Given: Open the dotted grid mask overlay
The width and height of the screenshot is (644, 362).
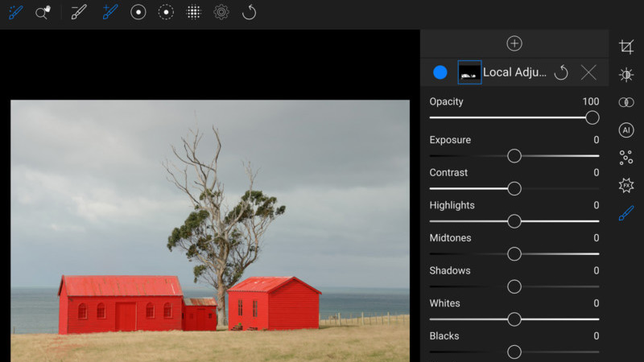Looking at the screenshot, I should point(193,12).
